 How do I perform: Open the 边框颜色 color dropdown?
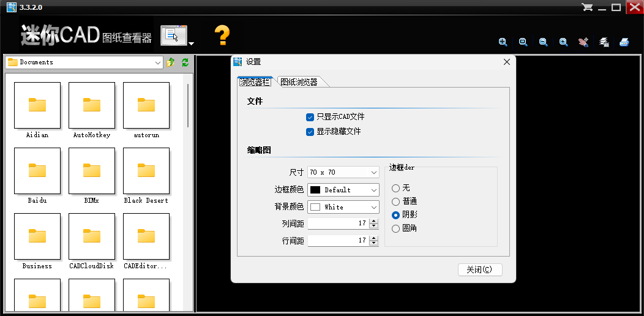pyautogui.click(x=343, y=190)
